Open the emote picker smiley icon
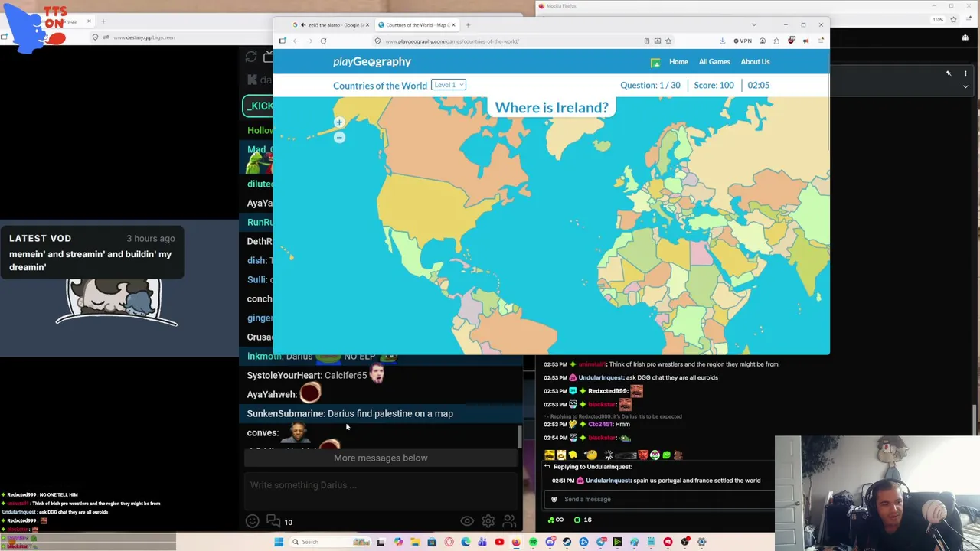This screenshot has width=980, height=551. pyautogui.click(x=253, y=522)
